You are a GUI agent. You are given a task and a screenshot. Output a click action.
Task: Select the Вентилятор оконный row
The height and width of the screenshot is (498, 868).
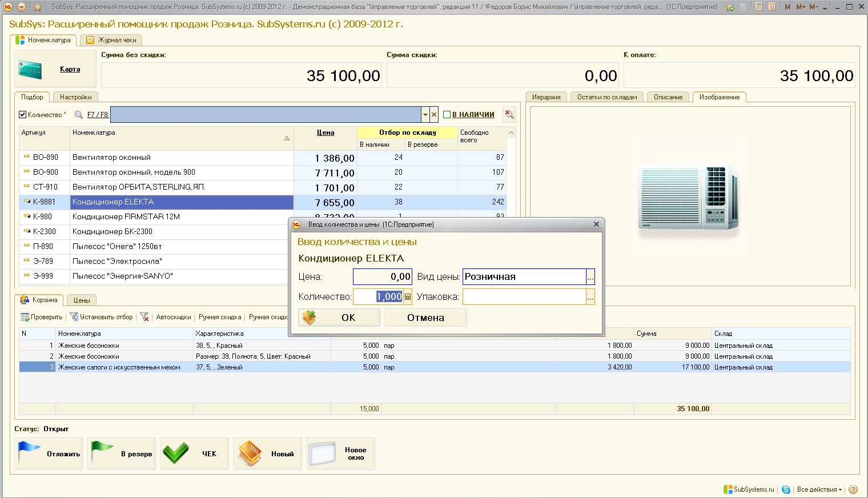(263, 158)
